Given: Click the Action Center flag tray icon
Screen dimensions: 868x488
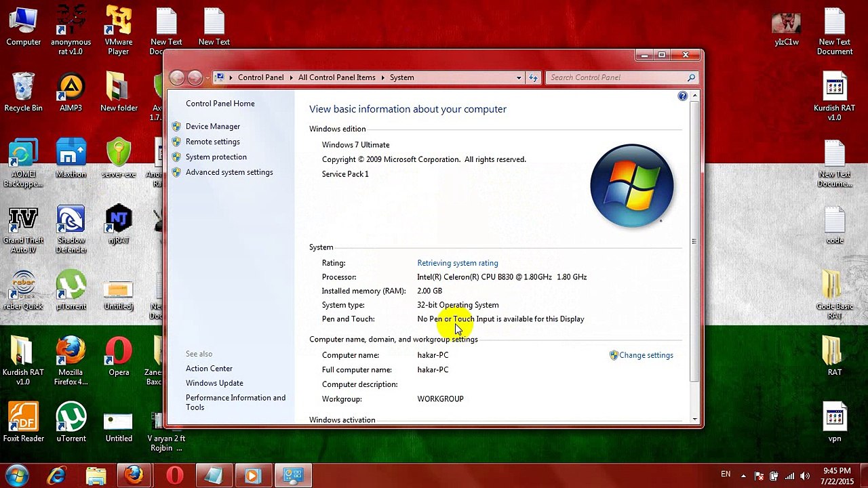Looking at the screenshot, I should pyautogui.click(x=759, y=476).
